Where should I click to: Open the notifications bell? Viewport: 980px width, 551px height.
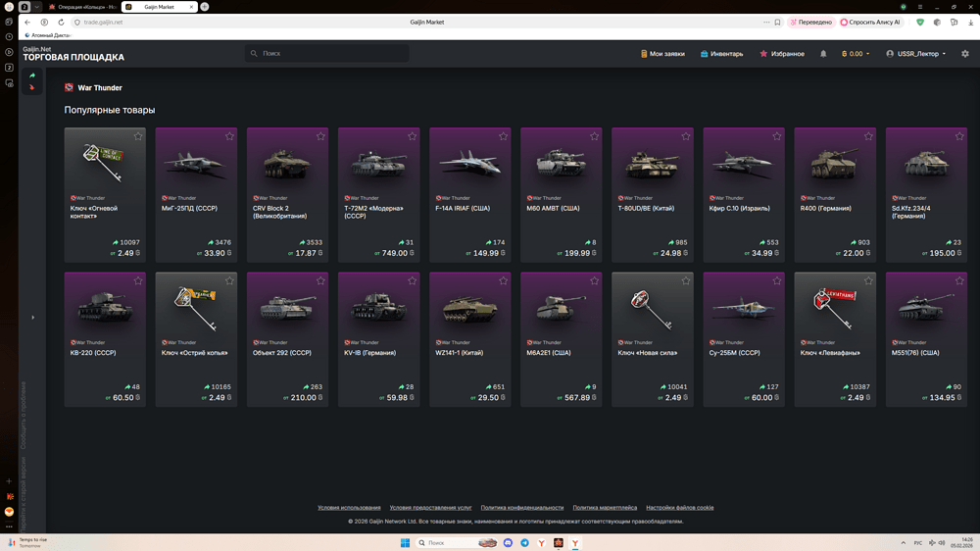coord(823,54)
